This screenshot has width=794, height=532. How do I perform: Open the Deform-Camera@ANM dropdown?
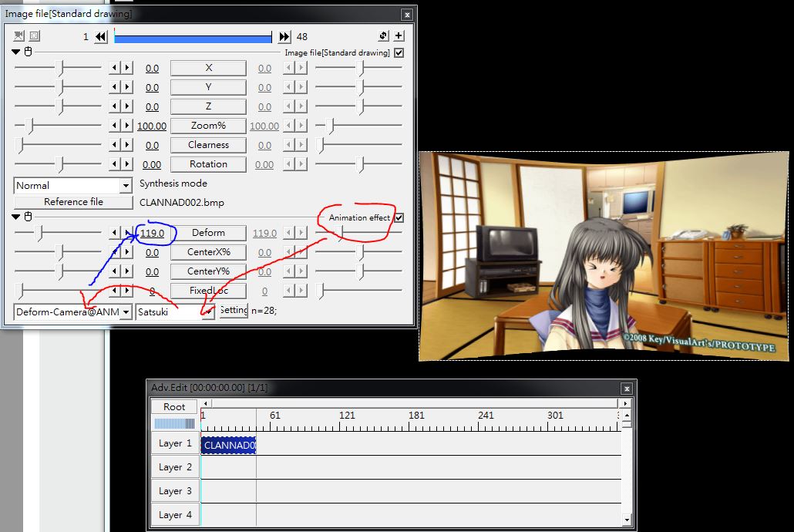[x=126, y=312]
